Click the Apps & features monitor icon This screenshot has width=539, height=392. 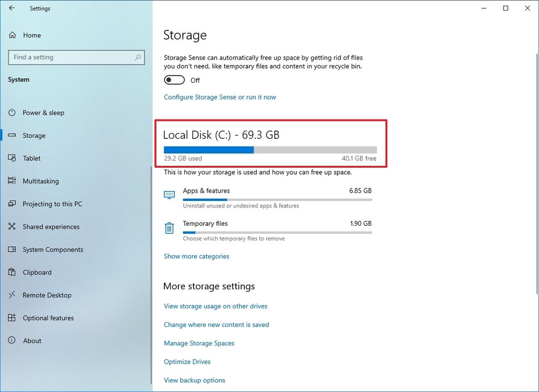point(169,194)
